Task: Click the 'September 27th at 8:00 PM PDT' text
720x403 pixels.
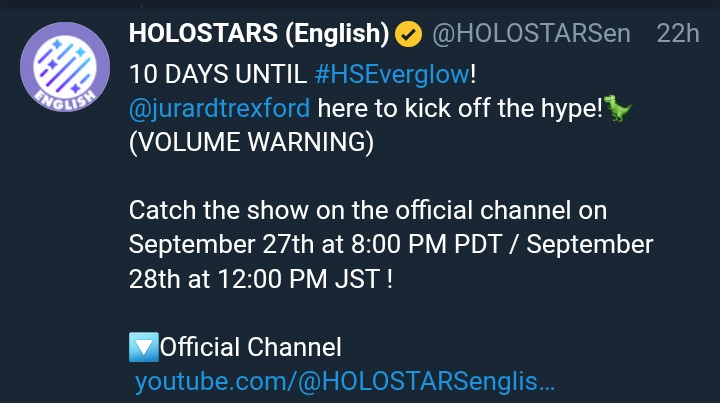Action: (315, 244)
